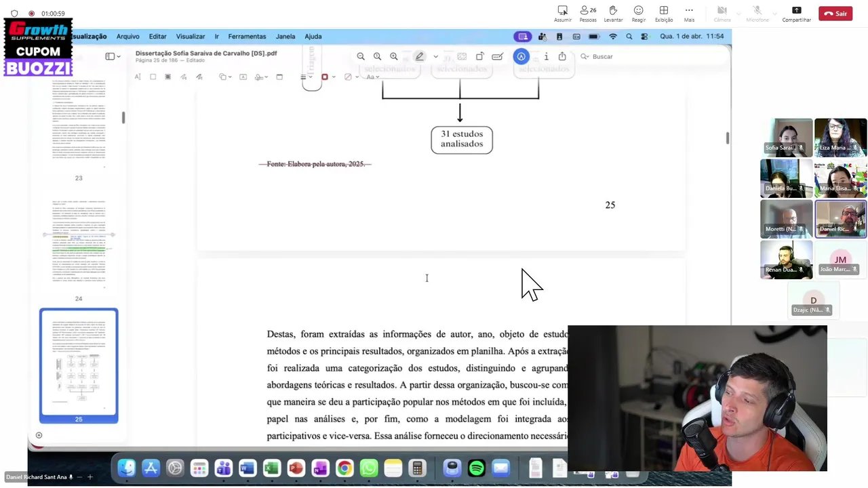This screenshot has width=868, height=488.
Task: Open the Arquivo menu in Preview
Action: click(x=127, y=37)
